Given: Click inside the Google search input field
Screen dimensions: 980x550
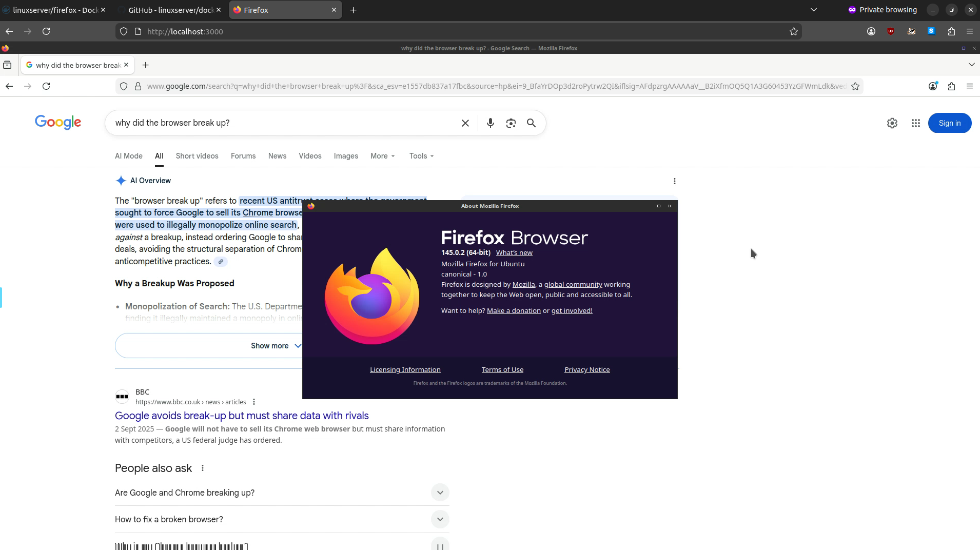Looking at the screenshot, I should tap(282, 123).
